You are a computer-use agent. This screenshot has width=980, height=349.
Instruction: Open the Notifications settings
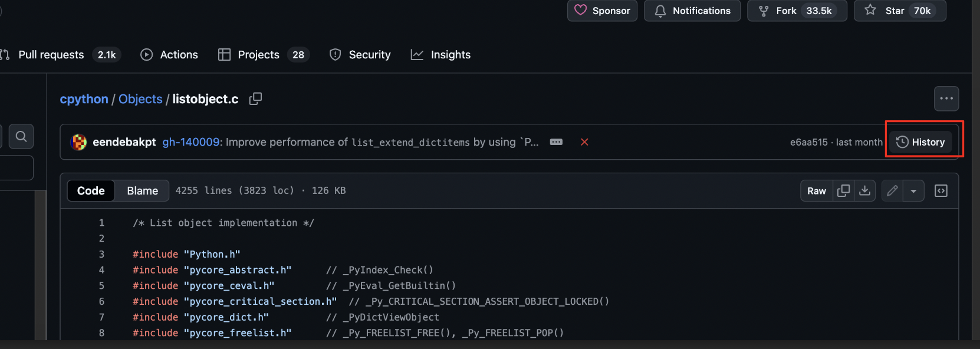[692, 11]
